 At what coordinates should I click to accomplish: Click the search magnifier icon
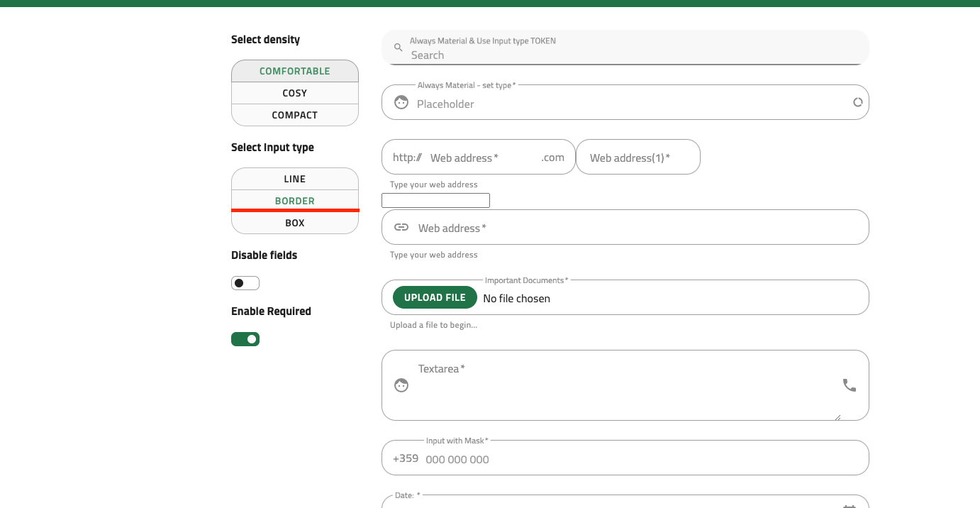(399, 48)
